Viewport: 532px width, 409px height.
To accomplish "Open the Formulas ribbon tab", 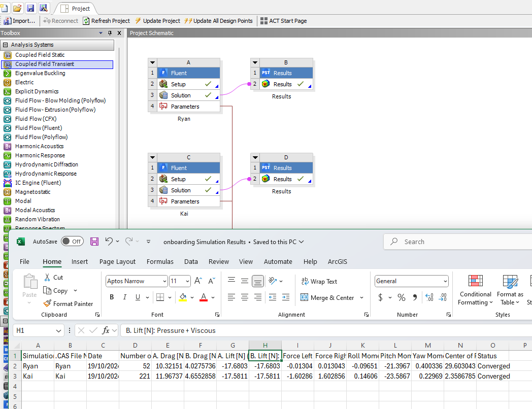I will coord(160,261).
